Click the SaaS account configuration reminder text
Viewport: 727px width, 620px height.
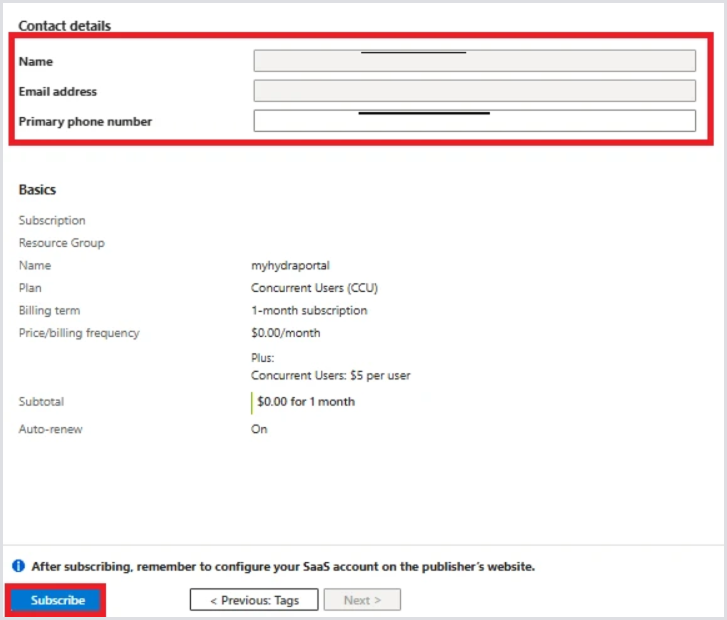click(x=283, y=566)
